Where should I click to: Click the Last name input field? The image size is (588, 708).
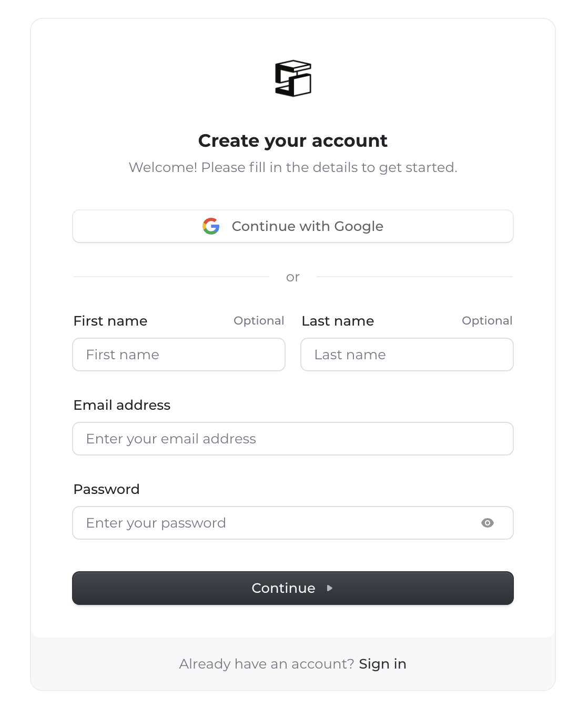pos(407,355)
